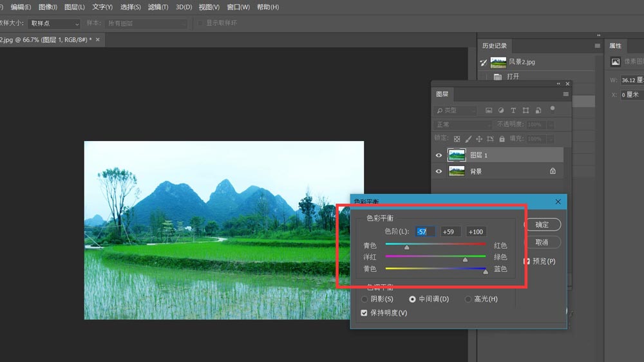This screenshot has height=362, width=644.
Task: Open the 填充 fill dropdown arrow
Action: click(x=551, y=139)
